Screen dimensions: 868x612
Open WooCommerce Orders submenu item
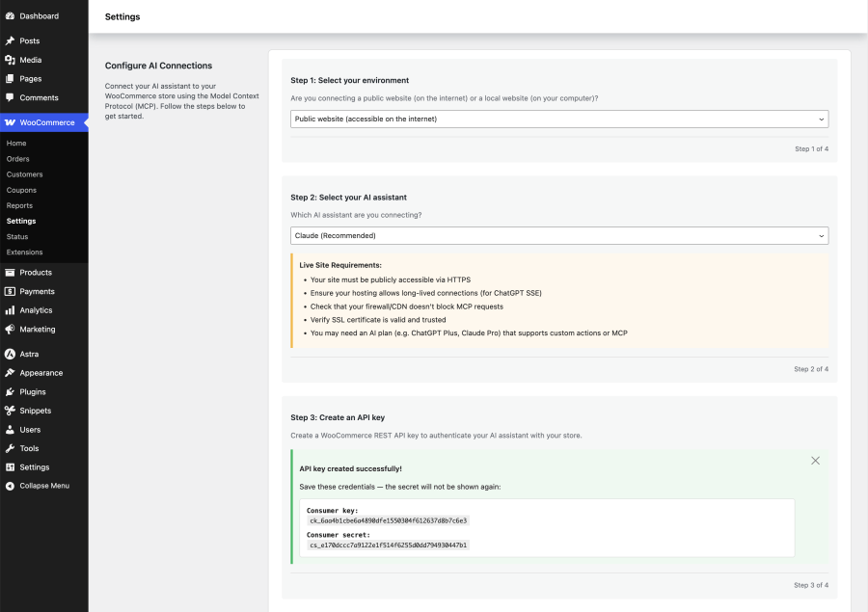(17, 159)
